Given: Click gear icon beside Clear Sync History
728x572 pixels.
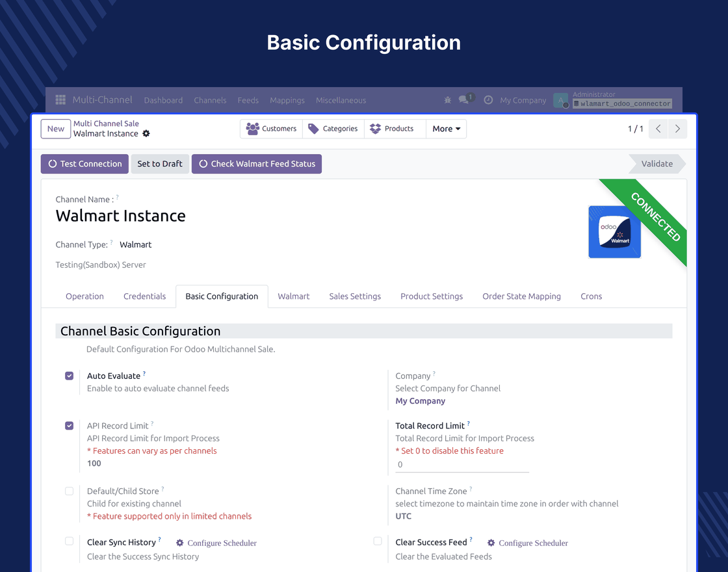Looking at the screenshot, I should click(179, 543).
